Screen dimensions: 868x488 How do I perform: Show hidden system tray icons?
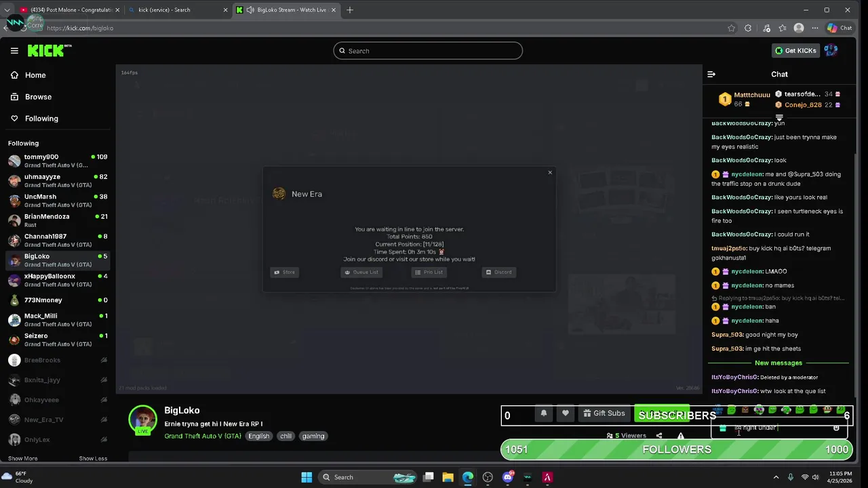pyautogui.click(x=776, y=477)
